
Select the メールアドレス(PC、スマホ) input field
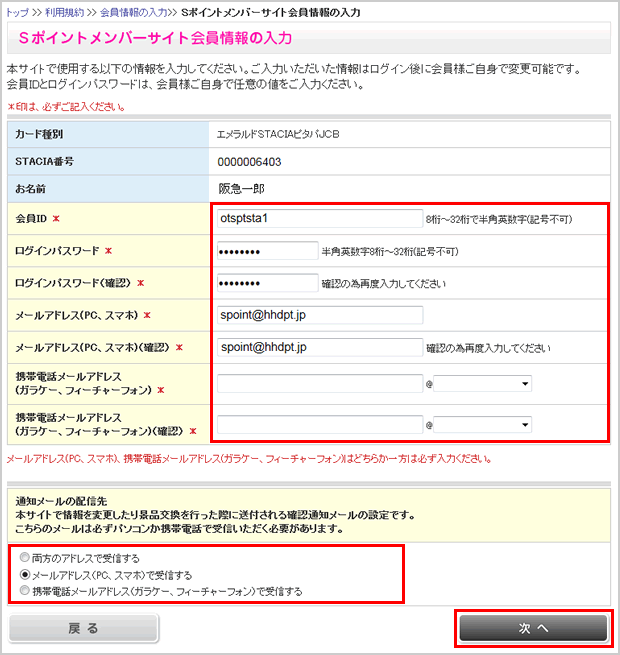pyautogui.click(x=319, y=315)
